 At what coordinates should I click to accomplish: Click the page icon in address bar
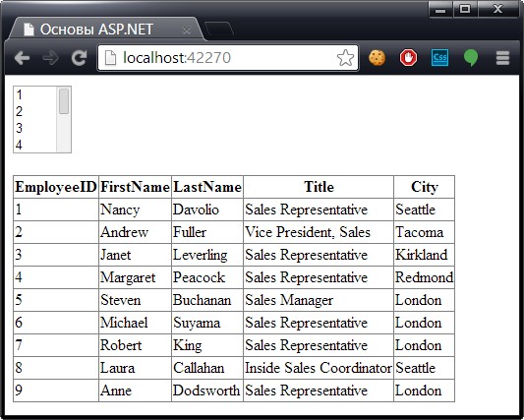(111, 58)
